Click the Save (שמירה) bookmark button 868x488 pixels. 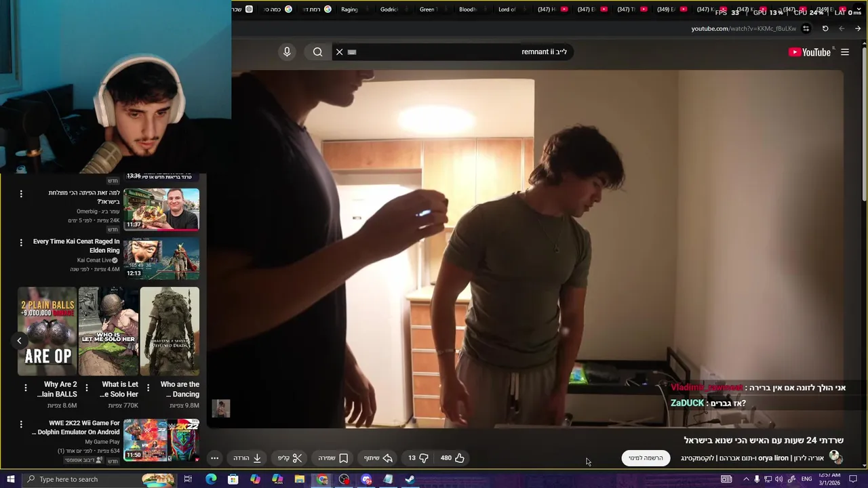333,458
